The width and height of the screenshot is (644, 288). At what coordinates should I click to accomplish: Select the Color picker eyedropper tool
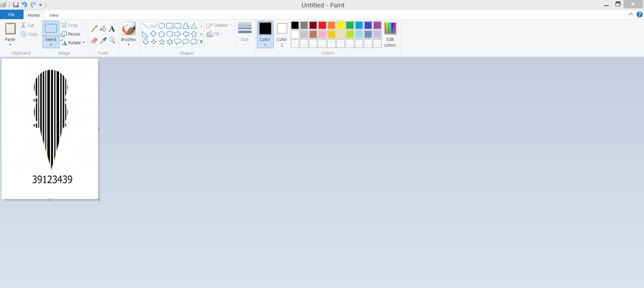click(103, 41)
